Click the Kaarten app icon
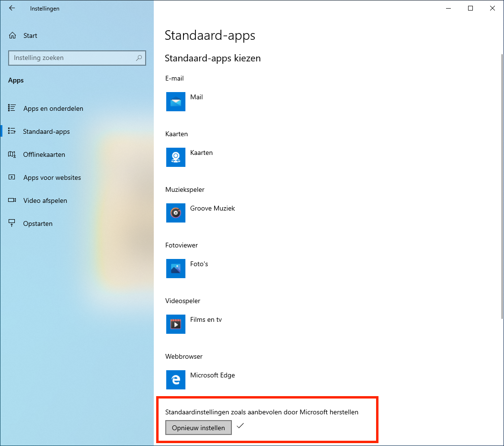The image size is (504, 446). [175, 157]
